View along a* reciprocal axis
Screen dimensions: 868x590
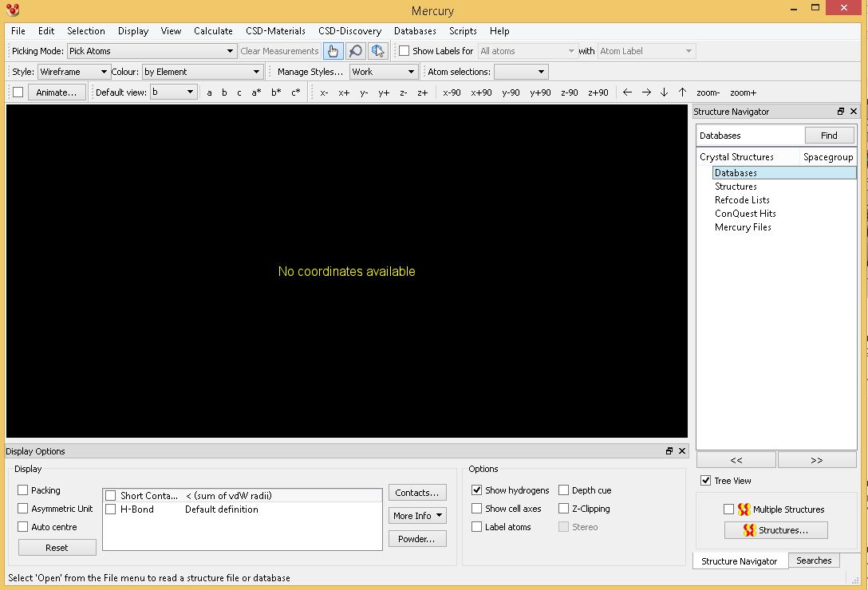coord(256,92)
